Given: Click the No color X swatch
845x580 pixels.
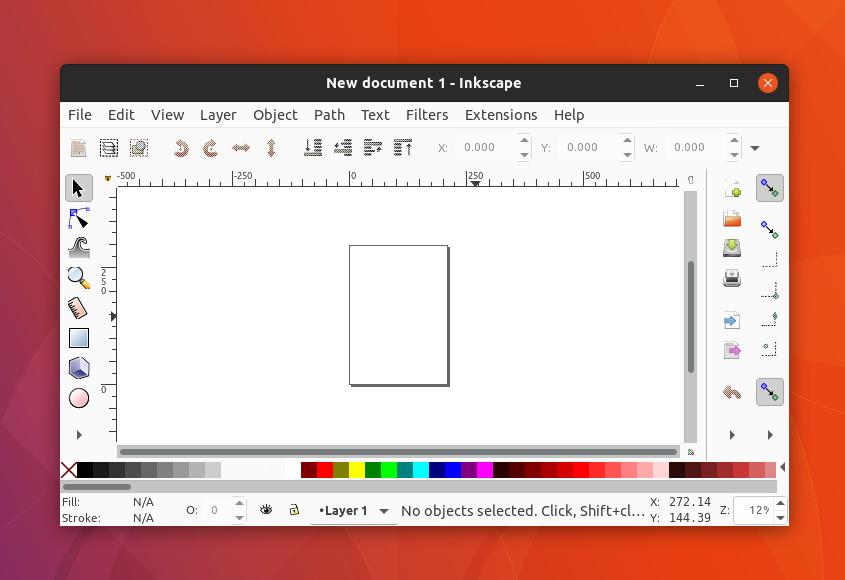Looking at the screenshot, I should pos(69,470).
